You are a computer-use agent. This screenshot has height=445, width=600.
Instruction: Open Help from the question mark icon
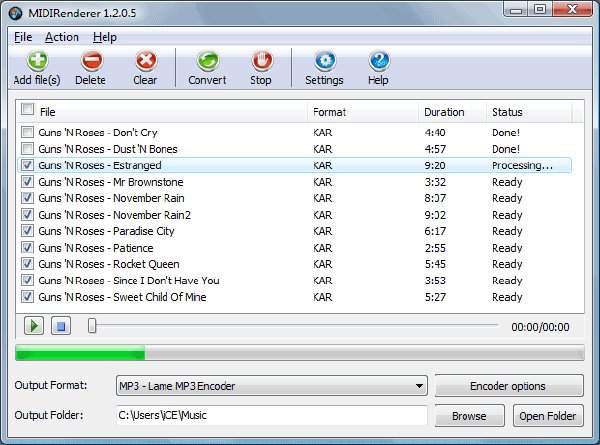[379, 61]
